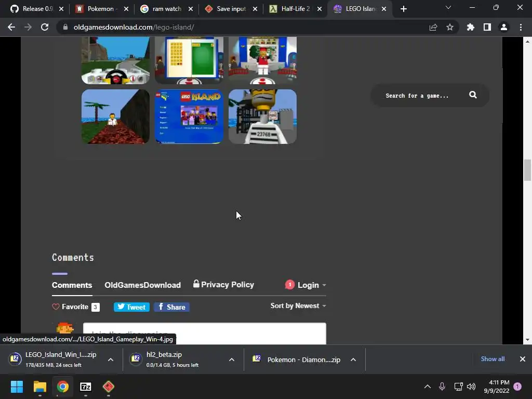Click Show all downloads
Viewport: 532px width, 399px height.
493,359
